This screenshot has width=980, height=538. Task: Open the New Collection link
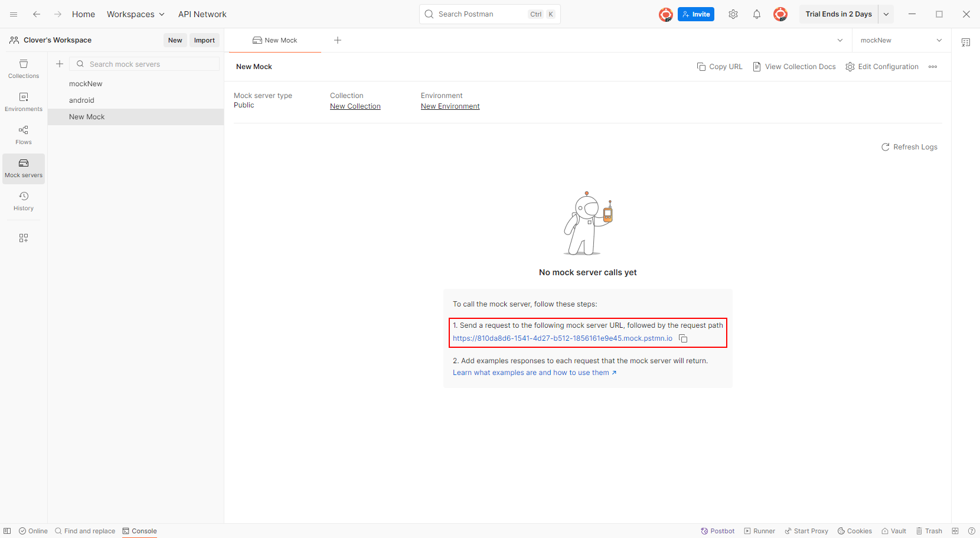[x=355, y=106]
